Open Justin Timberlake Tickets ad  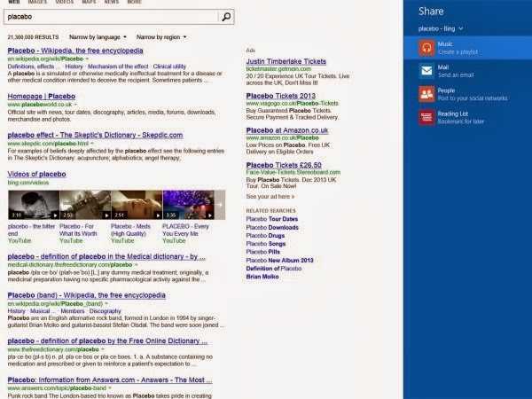click(286, 61)
